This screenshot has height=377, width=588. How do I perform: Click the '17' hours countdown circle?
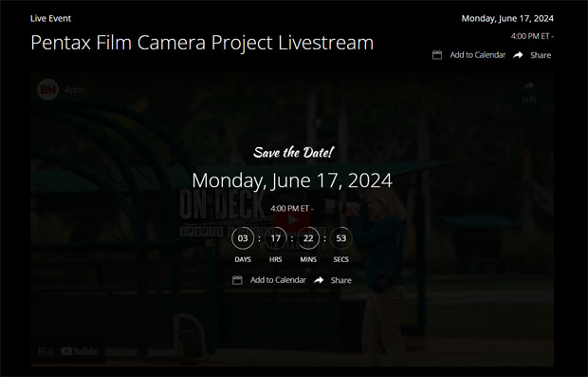tap(276, 238)
